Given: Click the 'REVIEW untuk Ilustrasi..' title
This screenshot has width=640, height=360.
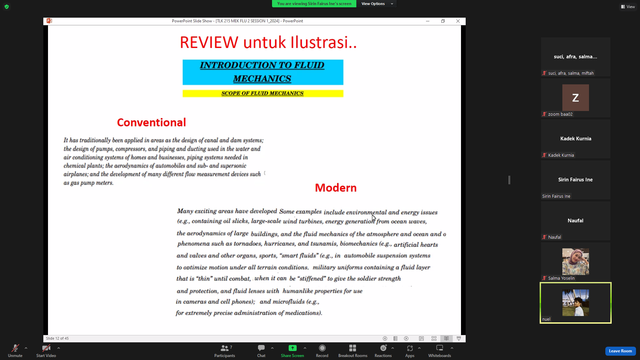Looking at the screenshot, I should (268, 42).
